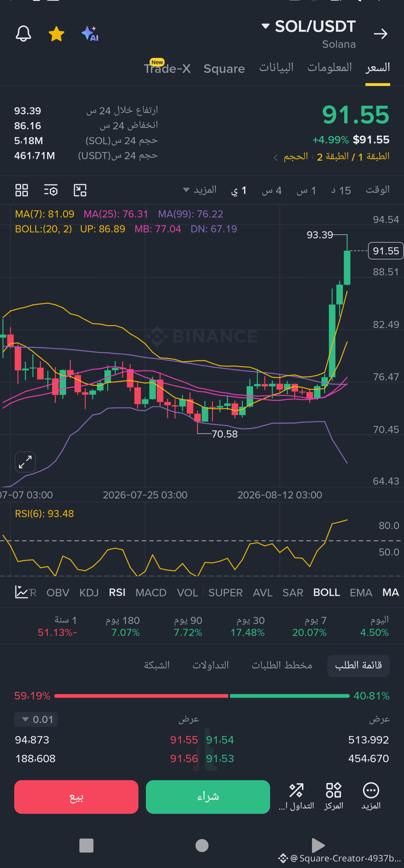The height and width of the screenshot is (868, 404).
Task: Open the المعلومات tab
Action: [330, 67]
